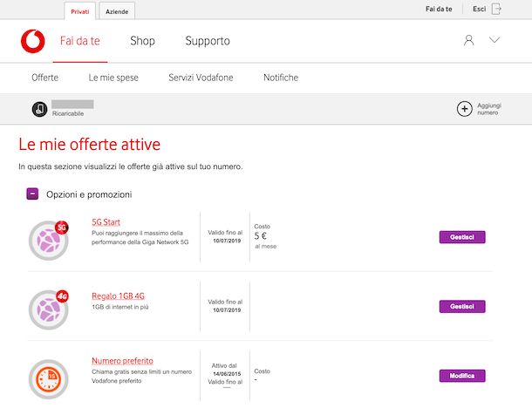Click the 5G Start globe icon
This screenshot has height=408, width=532.
point(49,240)
